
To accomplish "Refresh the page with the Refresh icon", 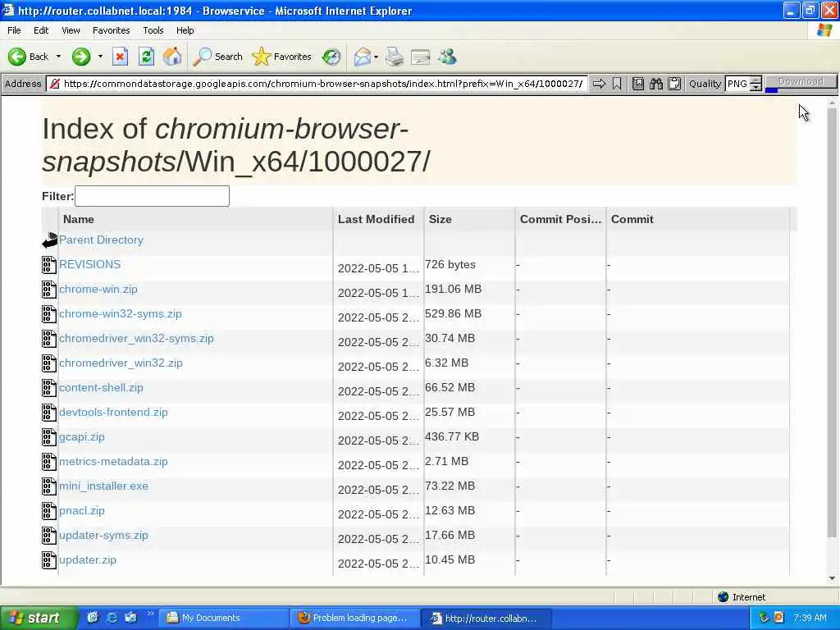I will coord(146,57).
